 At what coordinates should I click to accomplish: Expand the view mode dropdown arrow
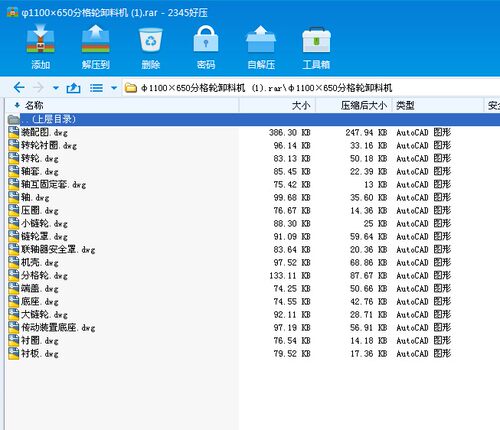[114, 88]
